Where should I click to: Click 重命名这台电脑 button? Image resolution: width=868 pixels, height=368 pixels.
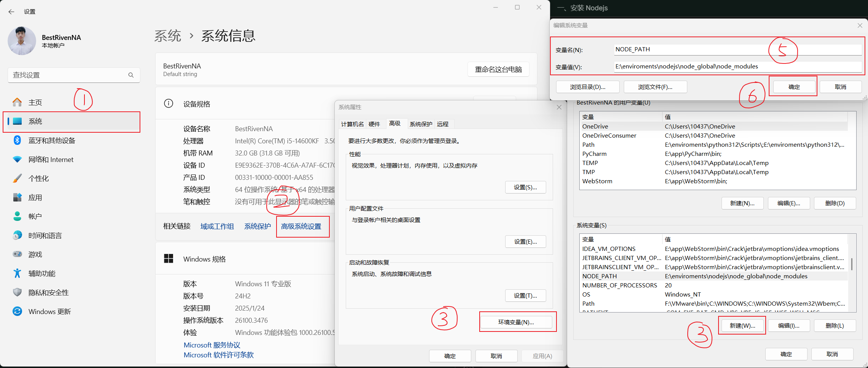coord(498,69)
